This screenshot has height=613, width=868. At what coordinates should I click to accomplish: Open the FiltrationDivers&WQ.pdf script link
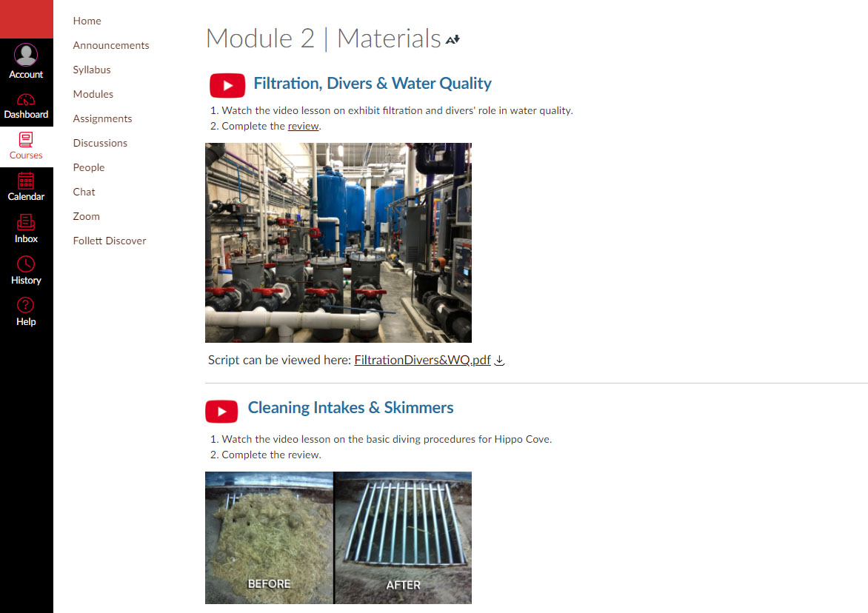tap(422, 361)
